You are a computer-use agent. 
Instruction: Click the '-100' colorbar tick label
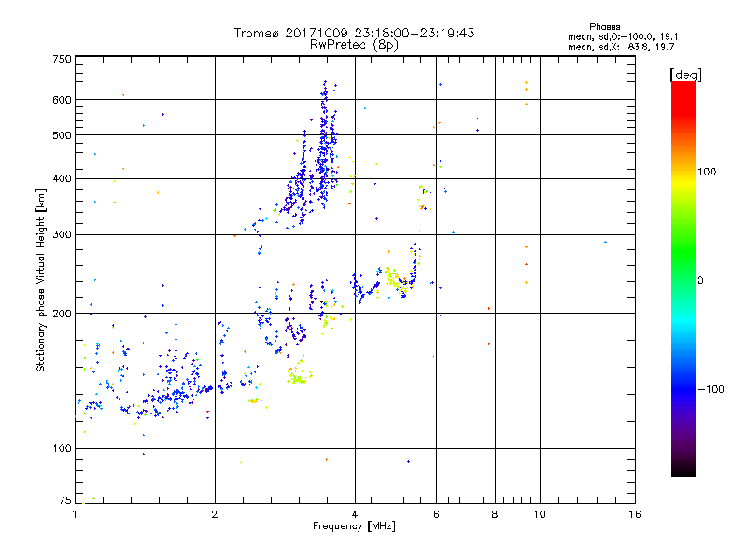[x=712, y=389]
